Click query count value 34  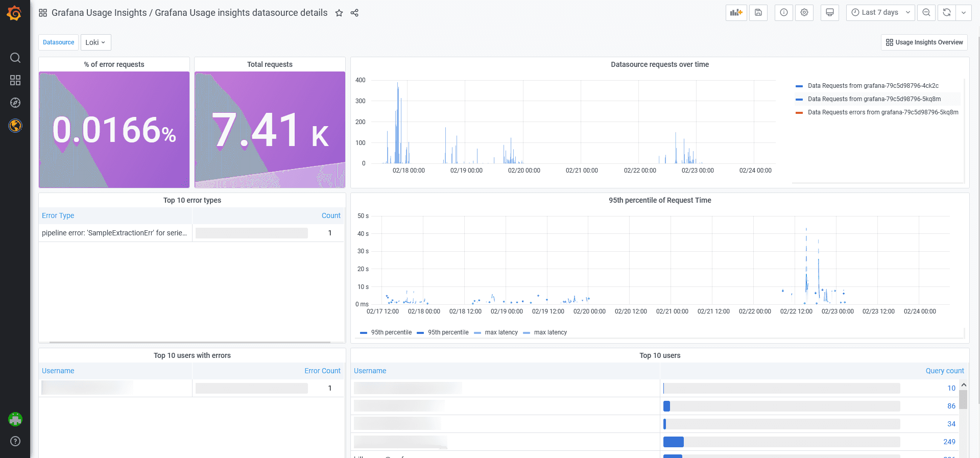[951, 424]
